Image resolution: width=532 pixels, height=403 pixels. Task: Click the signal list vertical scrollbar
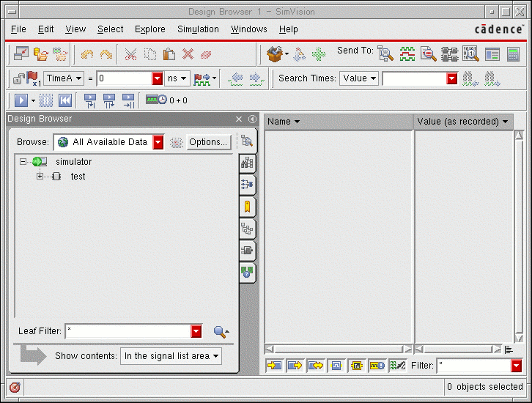click(x=519, y=237)
